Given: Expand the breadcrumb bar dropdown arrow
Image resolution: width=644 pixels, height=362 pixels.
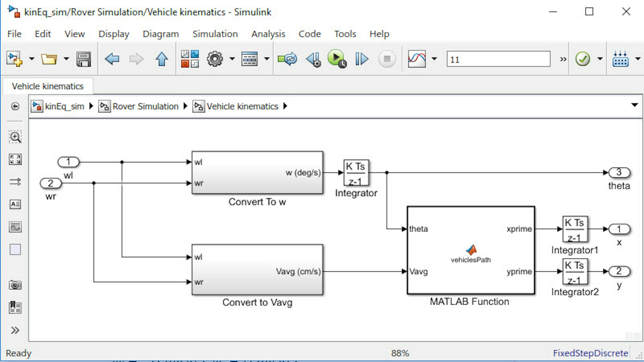Looking at the screenshot, I should tap(634, 105).
